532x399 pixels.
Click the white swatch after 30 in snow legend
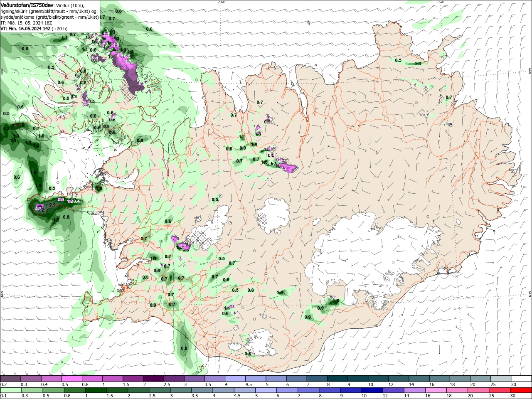(521, 379)
